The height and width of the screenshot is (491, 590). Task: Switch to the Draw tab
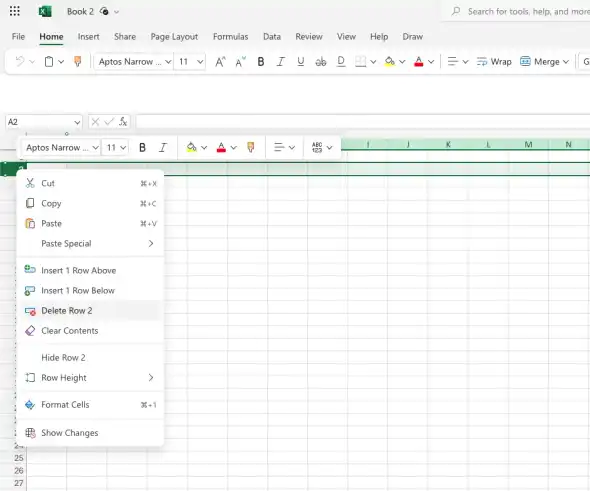click(x=412, y=36)
